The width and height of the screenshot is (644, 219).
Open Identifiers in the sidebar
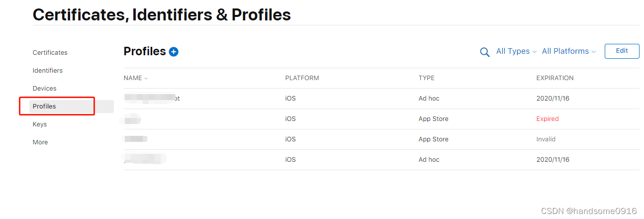[x=48, y=71]
